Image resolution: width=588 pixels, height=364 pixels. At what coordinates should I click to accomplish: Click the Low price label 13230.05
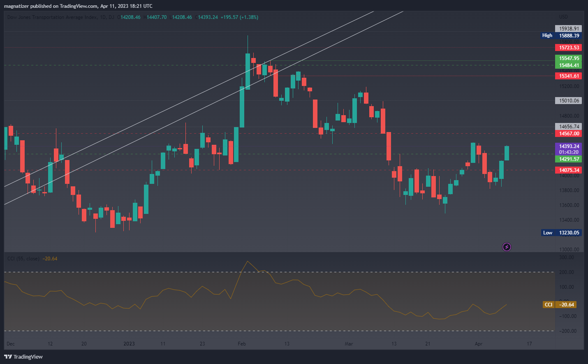[x=561, y=233]
